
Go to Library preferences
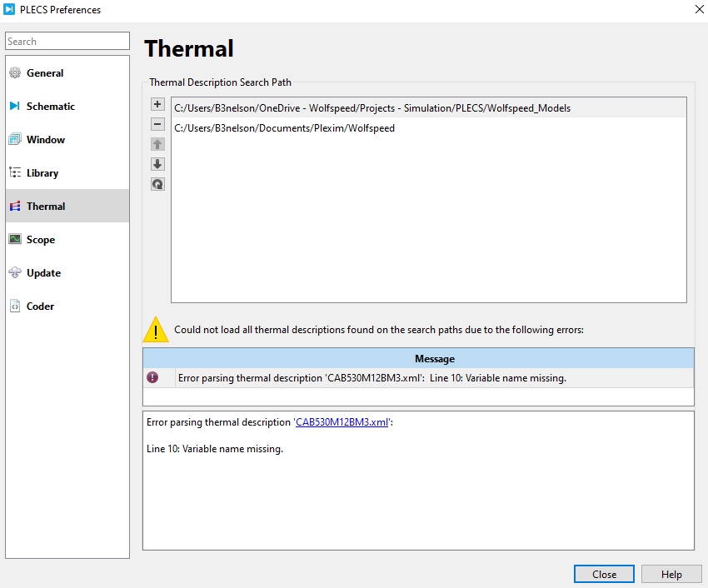(42, 173)
